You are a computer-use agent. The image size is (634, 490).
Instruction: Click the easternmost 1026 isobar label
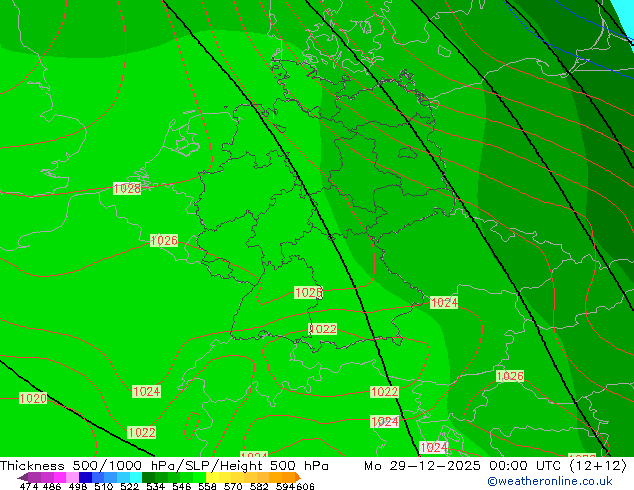coord(510,376)
